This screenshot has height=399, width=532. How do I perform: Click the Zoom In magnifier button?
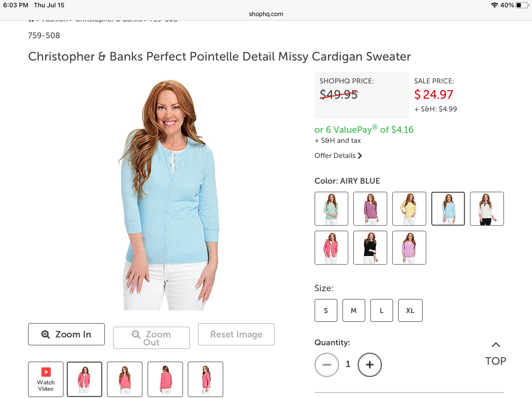[x=66, y=334]
